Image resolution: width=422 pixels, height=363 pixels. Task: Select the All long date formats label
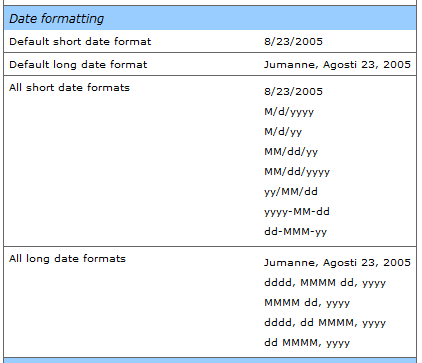coord(67,259)
